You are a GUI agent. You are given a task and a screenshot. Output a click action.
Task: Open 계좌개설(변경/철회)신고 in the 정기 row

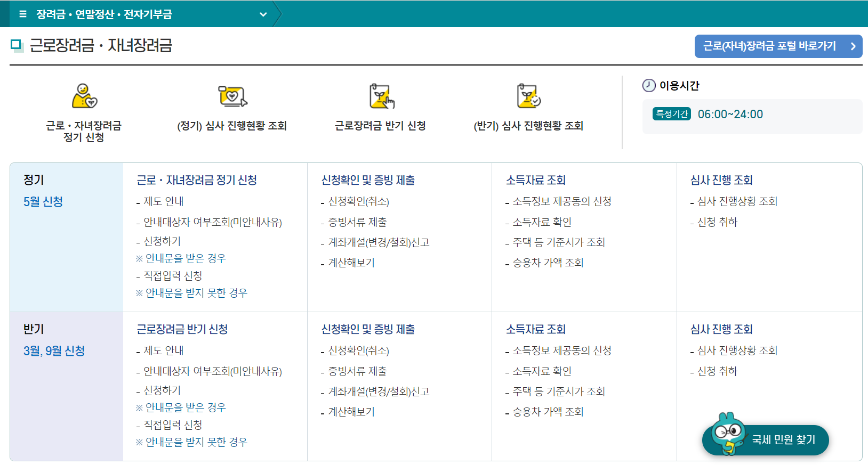pos(379,242)
